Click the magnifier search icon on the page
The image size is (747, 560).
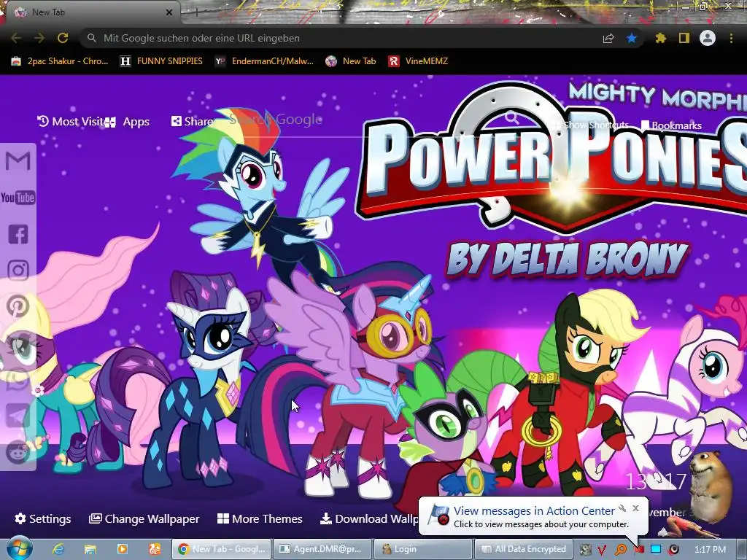click(511, 117)
